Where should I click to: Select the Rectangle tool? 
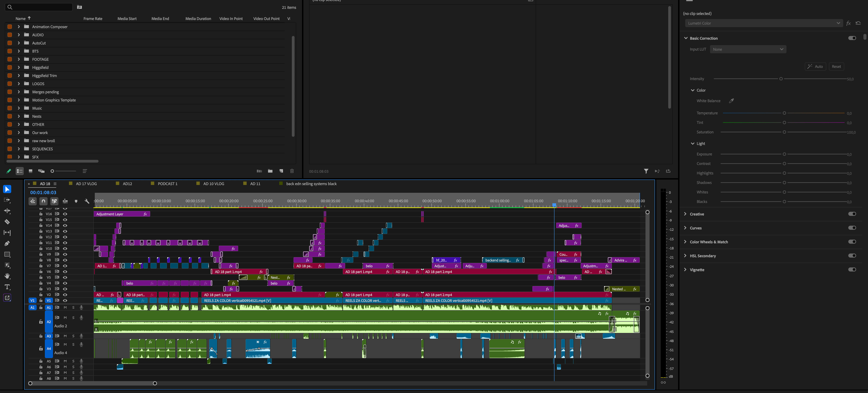tap(7, 254)
